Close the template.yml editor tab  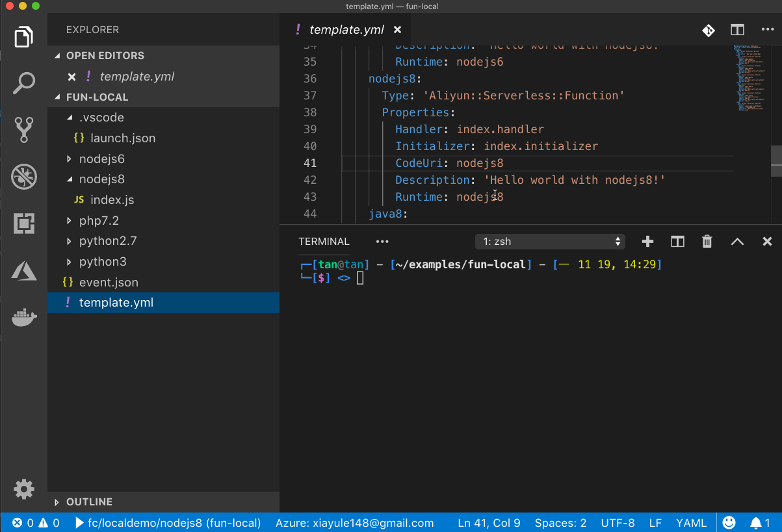click(x=398, y=30)
